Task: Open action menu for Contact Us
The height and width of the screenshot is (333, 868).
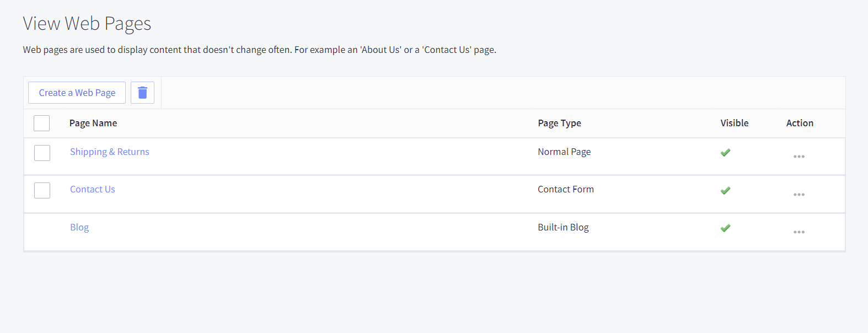Action: tap(799, 195)
